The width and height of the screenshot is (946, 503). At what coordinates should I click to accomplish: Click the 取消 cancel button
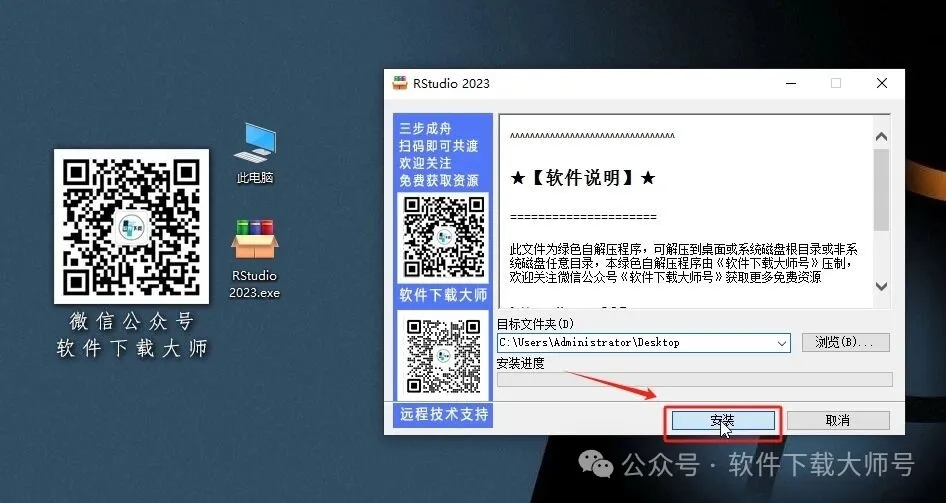838,420
